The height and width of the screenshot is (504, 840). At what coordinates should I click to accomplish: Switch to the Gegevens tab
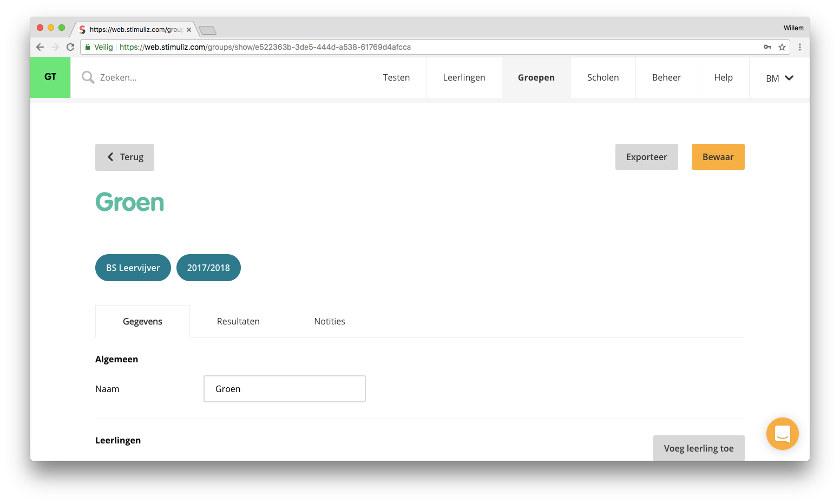point(142,321)
